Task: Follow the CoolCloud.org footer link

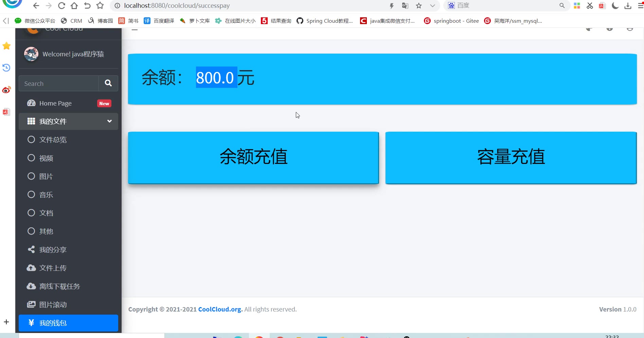Action: 220,309
